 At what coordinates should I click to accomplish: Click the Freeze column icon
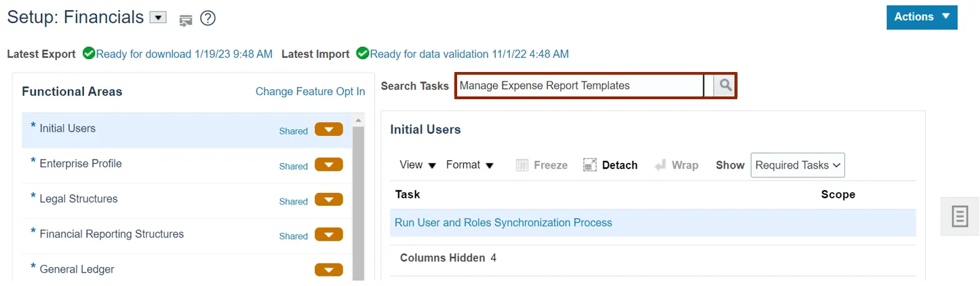point(522,165)
